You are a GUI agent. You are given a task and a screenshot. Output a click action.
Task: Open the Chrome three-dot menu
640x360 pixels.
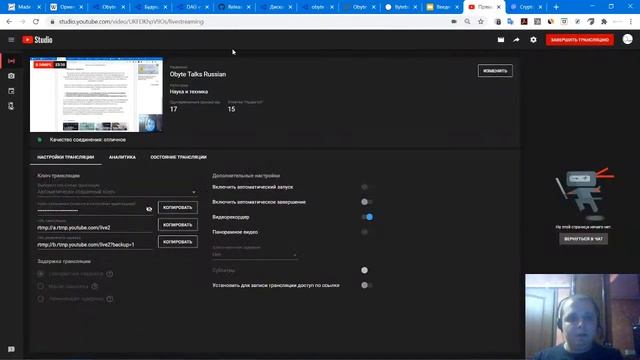point(631,22)
